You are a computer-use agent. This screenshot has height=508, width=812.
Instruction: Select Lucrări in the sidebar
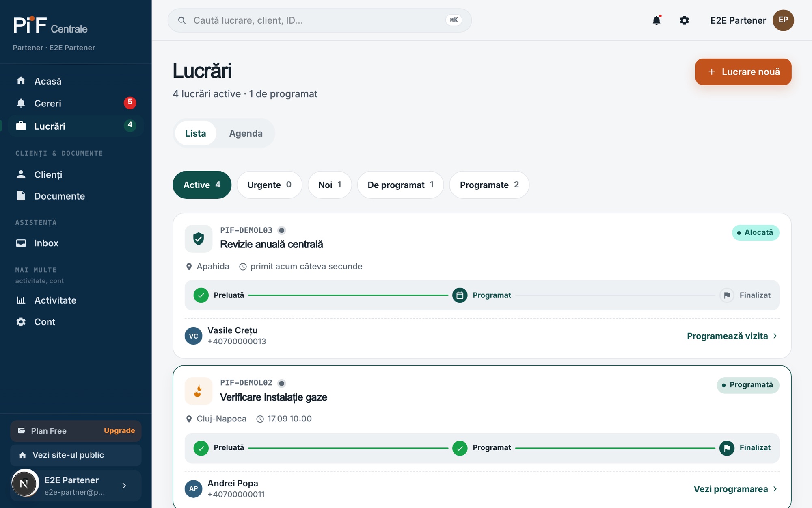tap(76, 126)
